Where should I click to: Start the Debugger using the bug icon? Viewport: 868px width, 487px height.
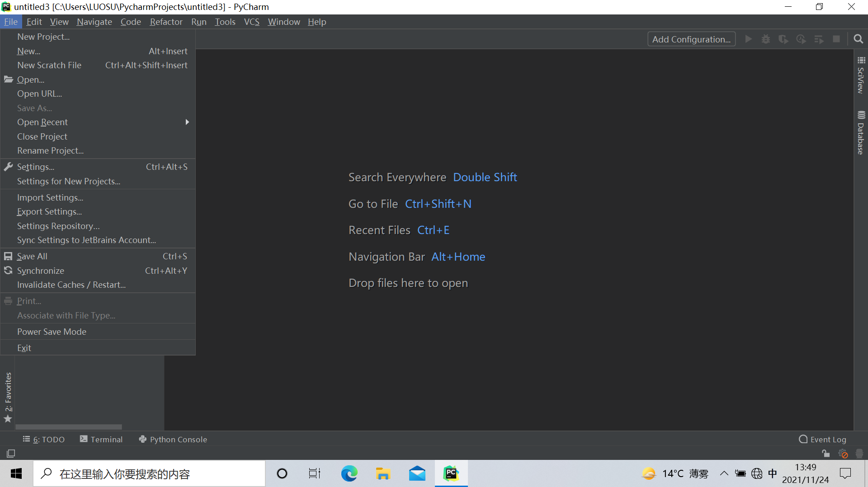[765, 39]
